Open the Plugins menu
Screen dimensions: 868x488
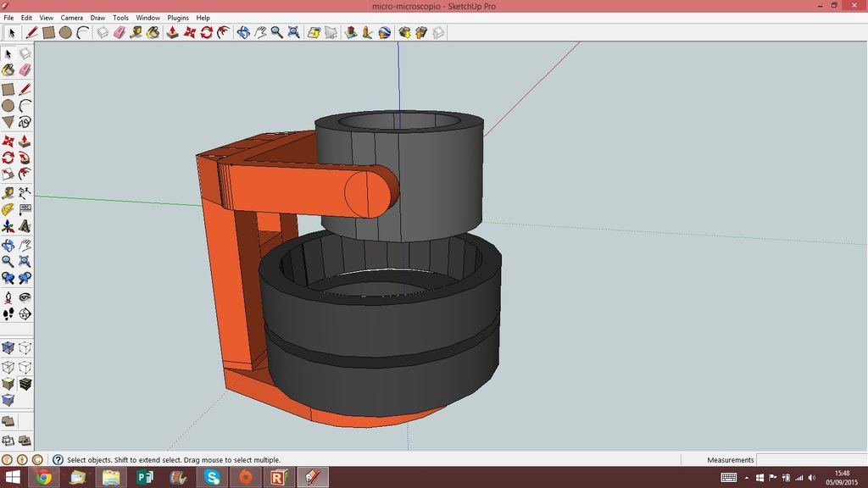(x=178, y=18)
